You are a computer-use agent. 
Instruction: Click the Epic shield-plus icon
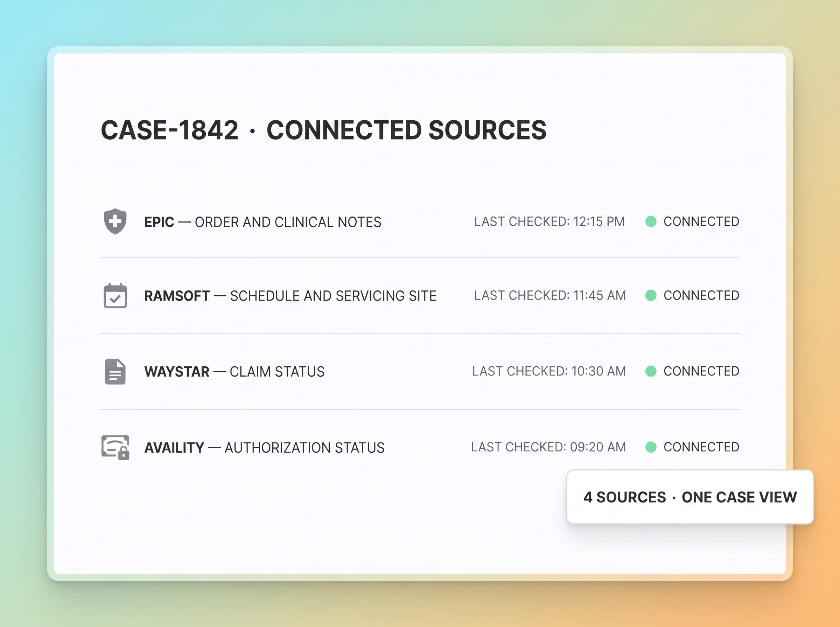pyautogui.click(x=115, y=221)
